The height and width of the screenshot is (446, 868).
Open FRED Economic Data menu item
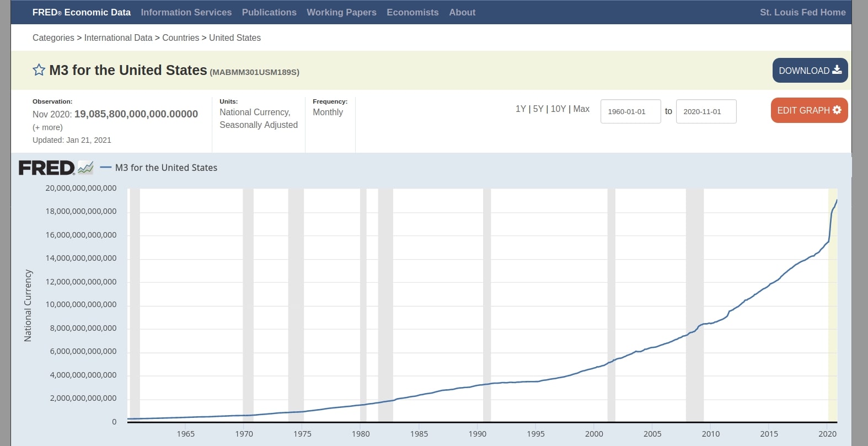[x=81, y=12]
